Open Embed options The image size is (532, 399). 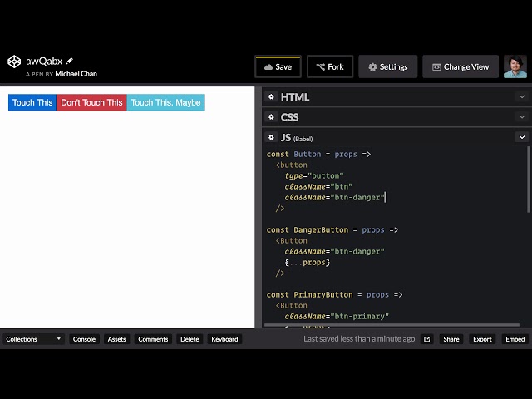[x=515, y=339]
